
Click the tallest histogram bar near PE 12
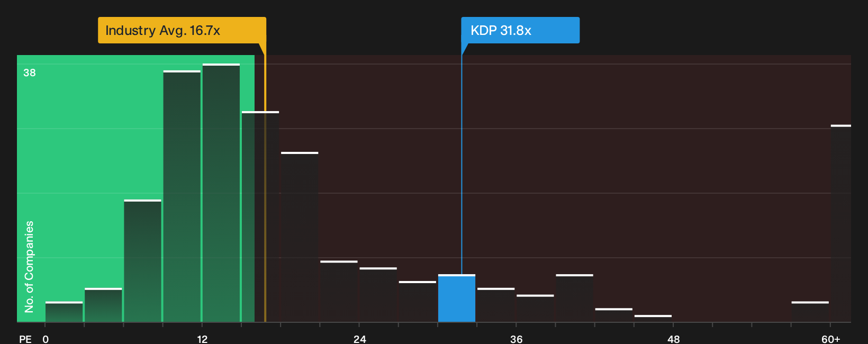pos(221,193)
